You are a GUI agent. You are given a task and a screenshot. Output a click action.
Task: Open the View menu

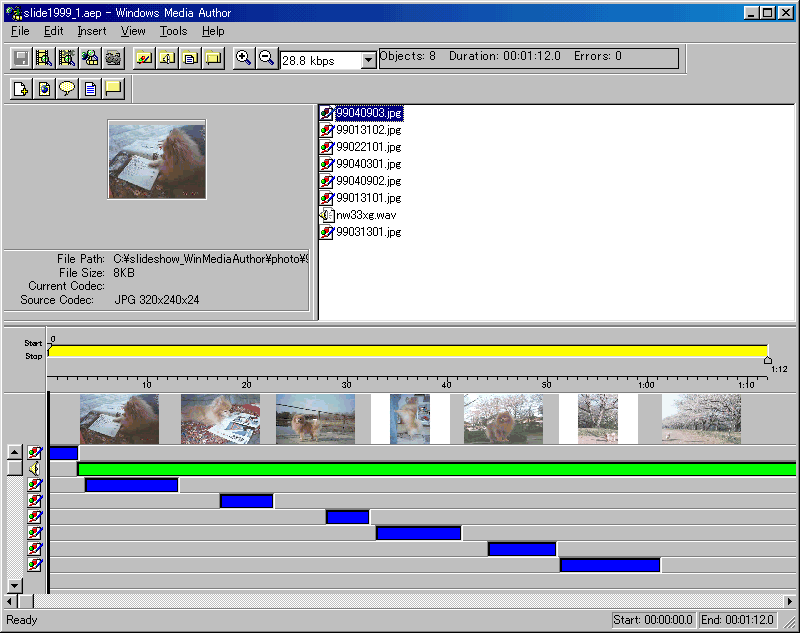133,31
